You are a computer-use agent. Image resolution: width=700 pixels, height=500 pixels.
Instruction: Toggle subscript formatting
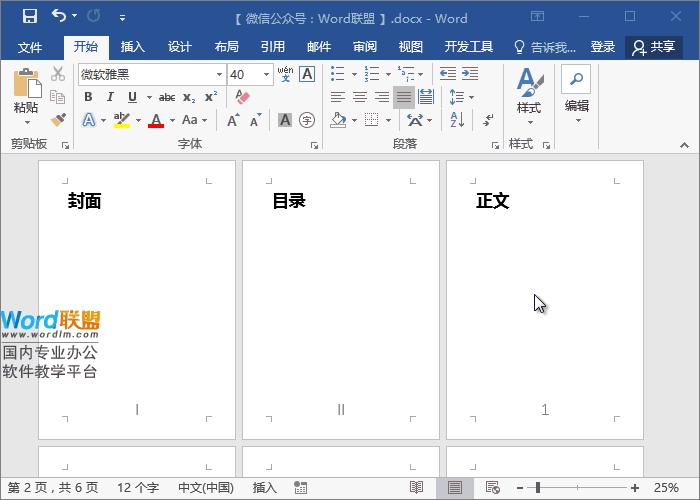click(x=189, y=97)
